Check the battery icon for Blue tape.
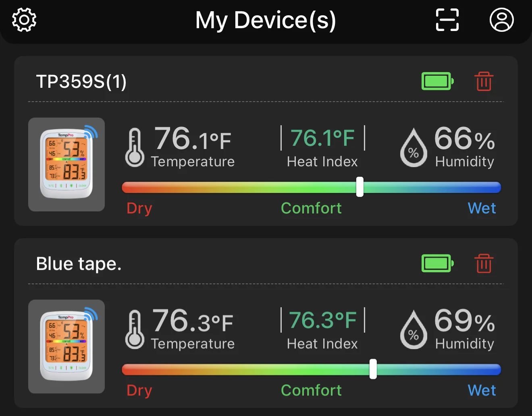This screenshot has width=532, height=416. (x=438, y=263)
